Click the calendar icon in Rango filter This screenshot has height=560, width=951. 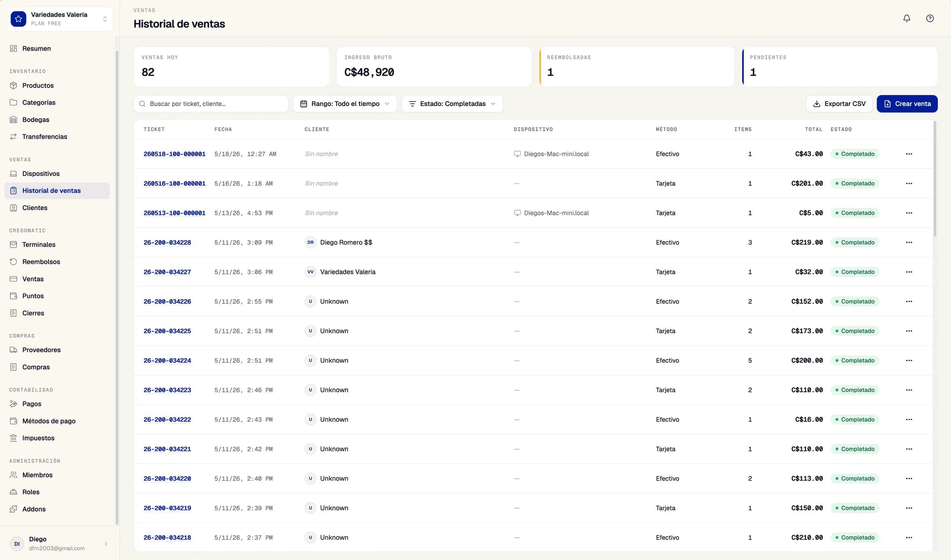(303, 104)
